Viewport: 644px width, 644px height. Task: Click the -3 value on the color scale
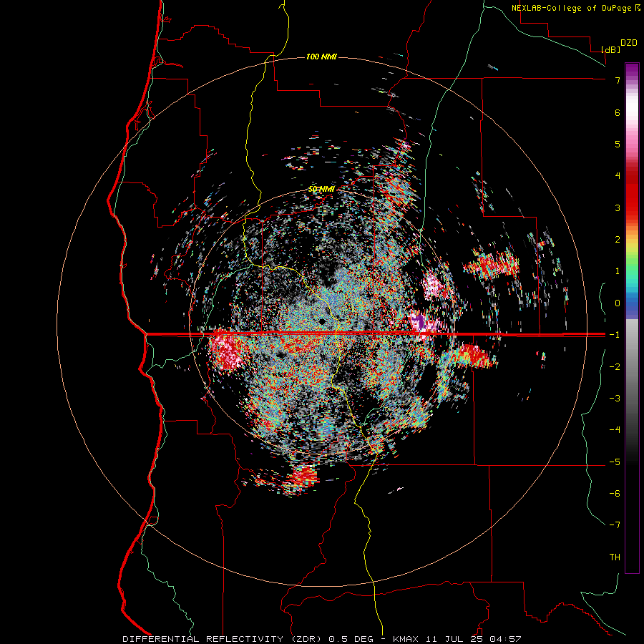(x=615, y=398)
